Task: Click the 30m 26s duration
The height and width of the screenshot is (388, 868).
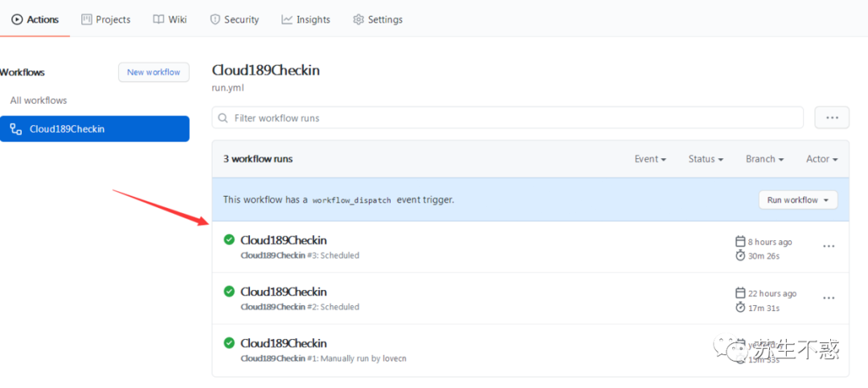Action: coord(764,256)
